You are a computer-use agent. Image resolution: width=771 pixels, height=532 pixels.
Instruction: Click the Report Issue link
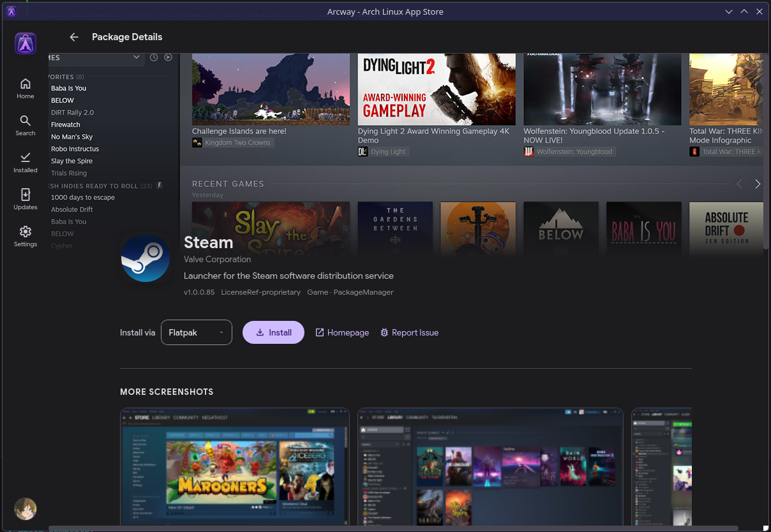pos(409,332)
